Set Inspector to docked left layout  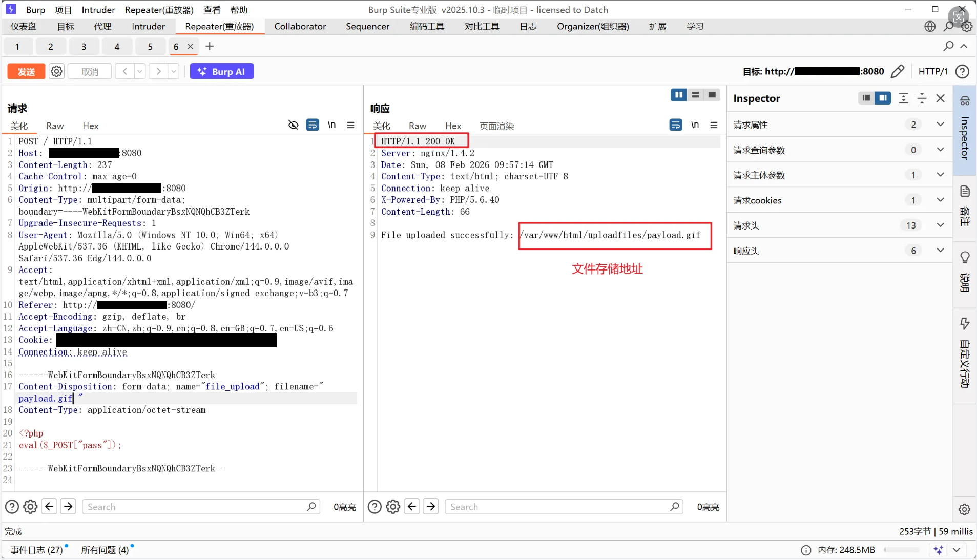coord(866,98)
